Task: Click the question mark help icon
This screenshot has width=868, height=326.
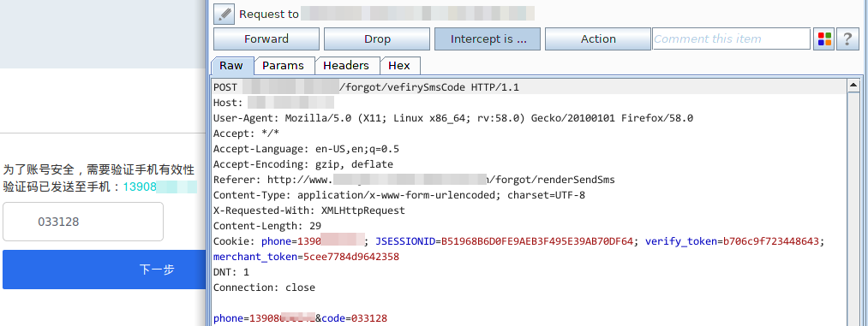Action: [x=847, y=39]
